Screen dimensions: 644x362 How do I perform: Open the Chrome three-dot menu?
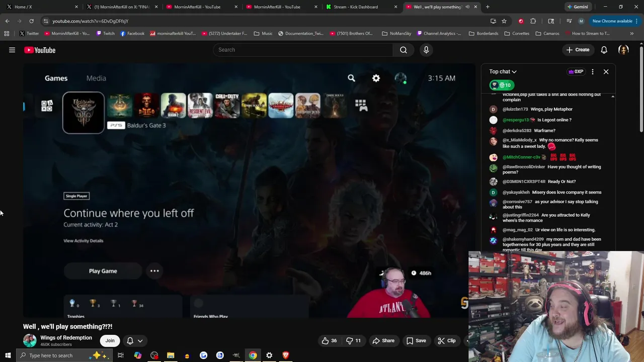pos(636,21)
